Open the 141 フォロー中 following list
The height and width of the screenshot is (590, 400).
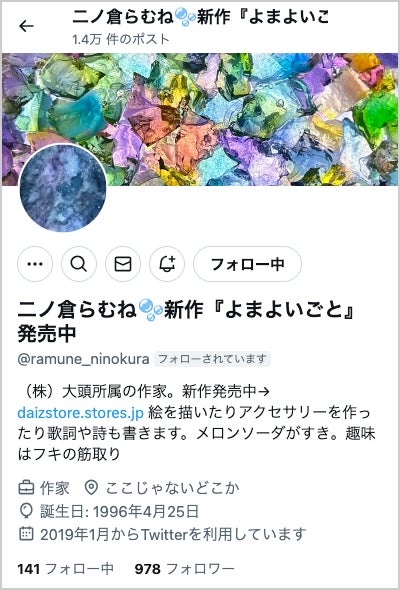click(65, 569)
